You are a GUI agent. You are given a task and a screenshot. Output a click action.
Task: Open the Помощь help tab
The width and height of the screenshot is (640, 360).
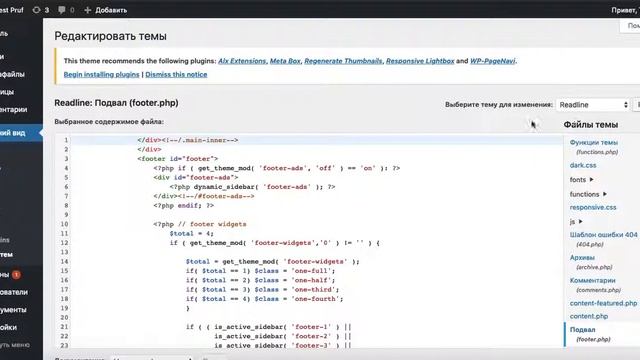(x=631, y=25)
